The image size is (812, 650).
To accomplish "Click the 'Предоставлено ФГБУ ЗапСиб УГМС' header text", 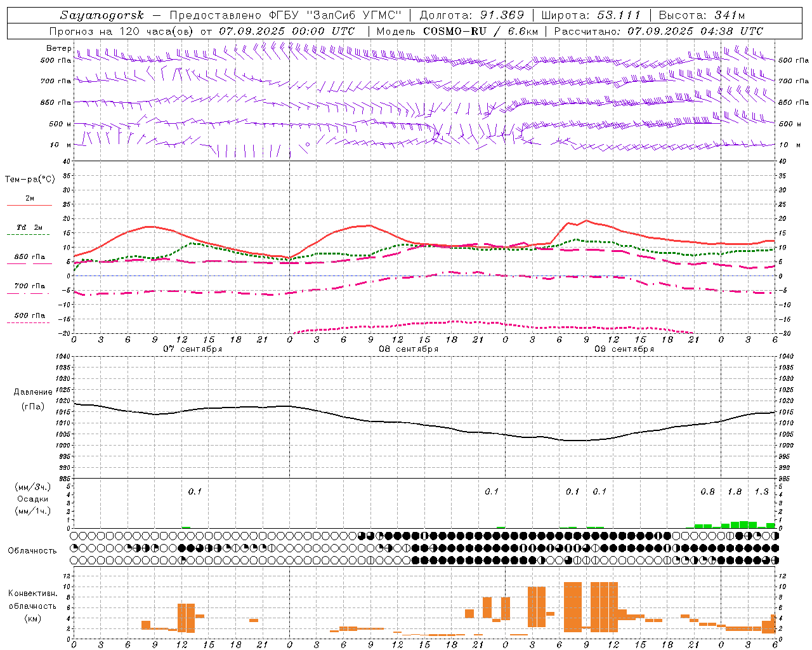I will [x=286, y=15].
